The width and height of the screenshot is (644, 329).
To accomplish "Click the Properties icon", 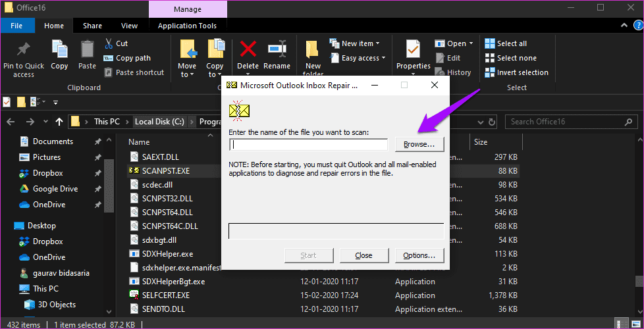I will pos(413,49).
